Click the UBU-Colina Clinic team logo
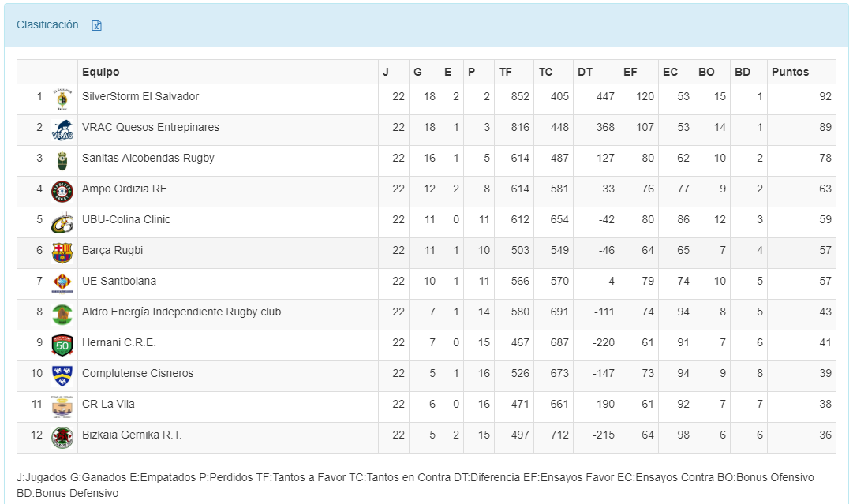 tap(62, 222)
